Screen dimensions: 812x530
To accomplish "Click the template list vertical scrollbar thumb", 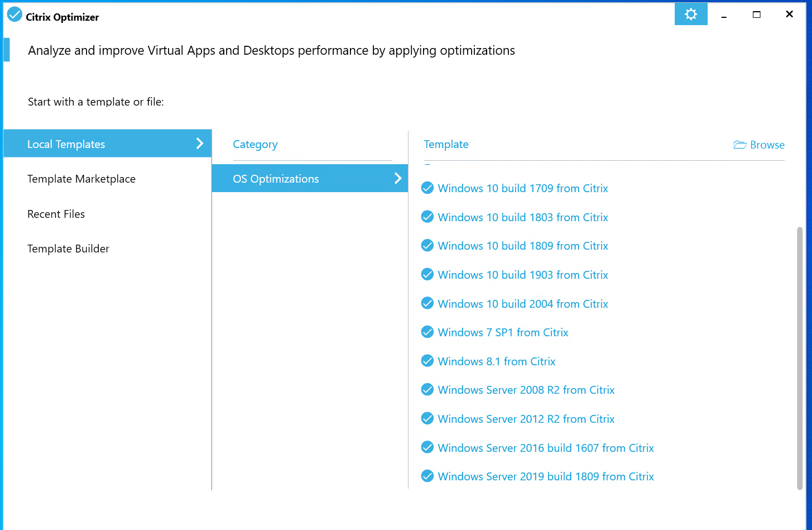I will [800, 357].
